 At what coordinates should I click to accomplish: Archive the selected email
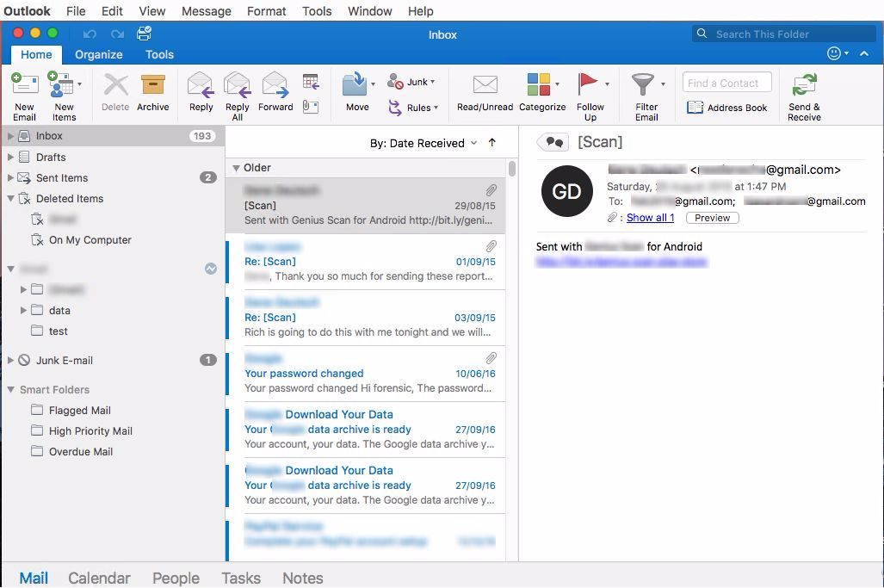pos(152,93)
